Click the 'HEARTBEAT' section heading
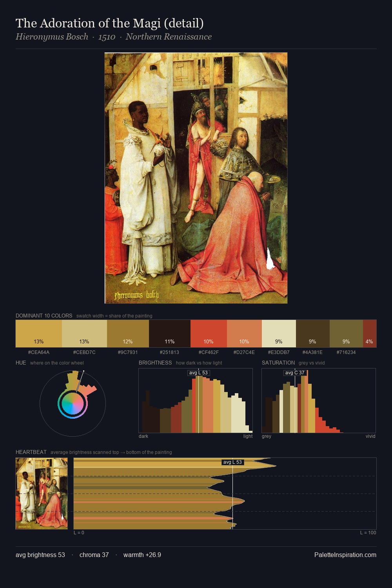This screenshot has width=392, height=588. pyautogui.click(x=31, y=452)
